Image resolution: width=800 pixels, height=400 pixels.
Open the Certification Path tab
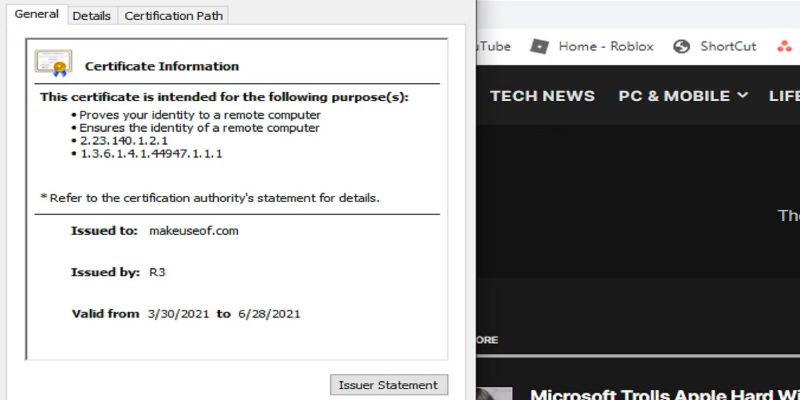(174, 16)
